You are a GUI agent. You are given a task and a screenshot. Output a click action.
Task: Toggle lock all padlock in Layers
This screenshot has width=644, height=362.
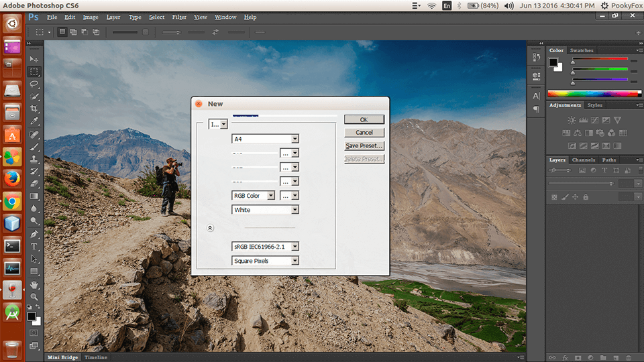pyautogui.click(x=586, y=197)
